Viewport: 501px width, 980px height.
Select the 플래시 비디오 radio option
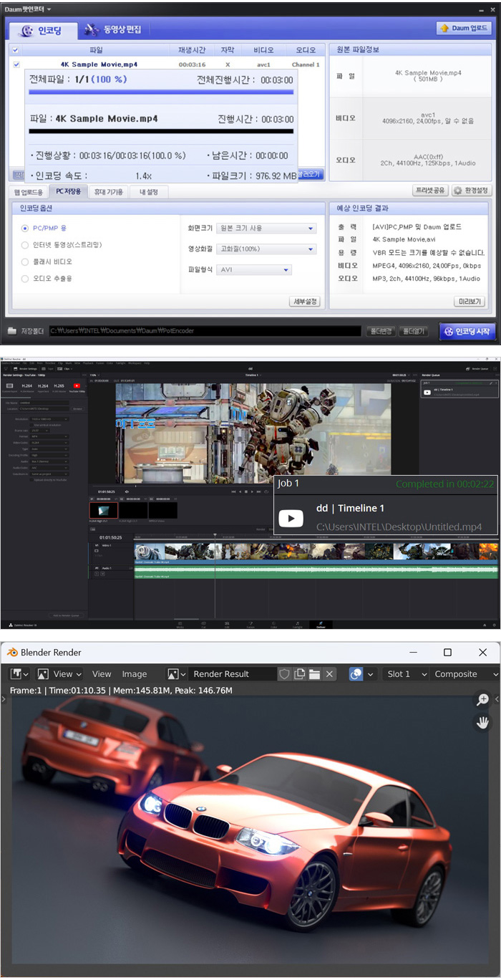click(x=26, y=262)
